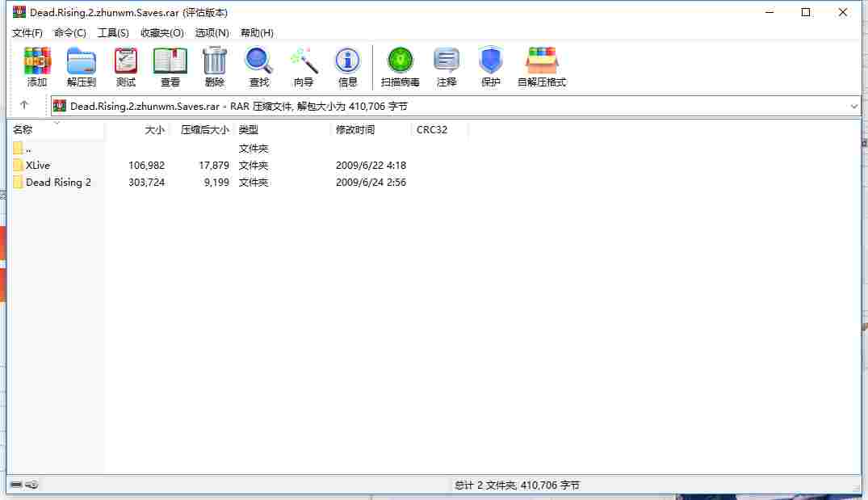Click the 106,982 size value
Image resolution: width=868 pixels, height=500 pixels.
point(146,165)
